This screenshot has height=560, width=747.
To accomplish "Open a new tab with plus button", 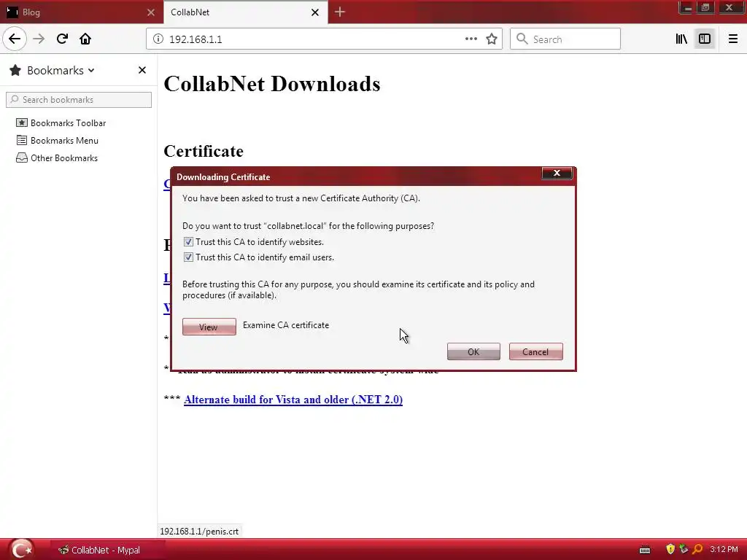I will (x=340, y=12).
